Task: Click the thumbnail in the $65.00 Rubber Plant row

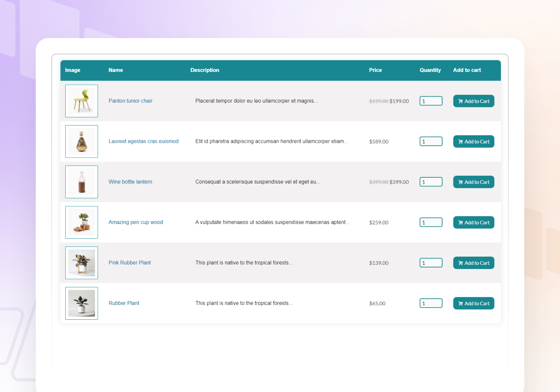Action: [x=82, y=303]
